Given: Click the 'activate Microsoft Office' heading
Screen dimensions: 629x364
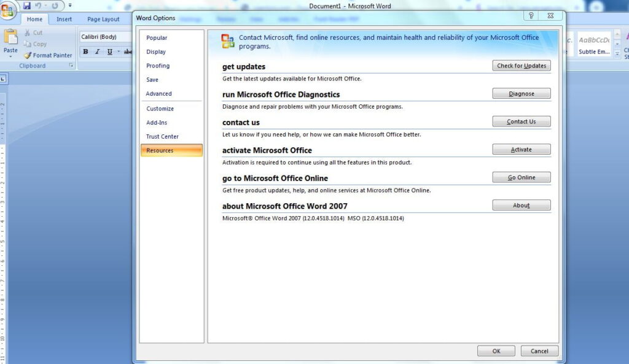Looking at the screenshot, I should (267, 150).
